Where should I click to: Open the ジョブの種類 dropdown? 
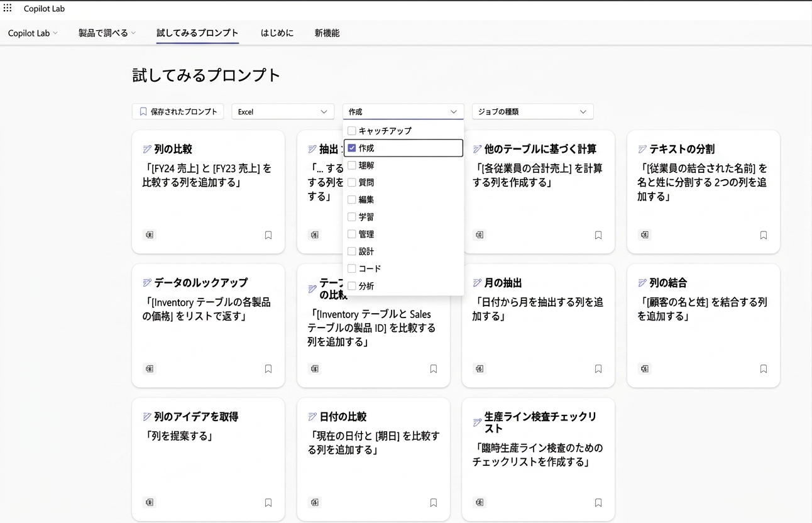533,112
